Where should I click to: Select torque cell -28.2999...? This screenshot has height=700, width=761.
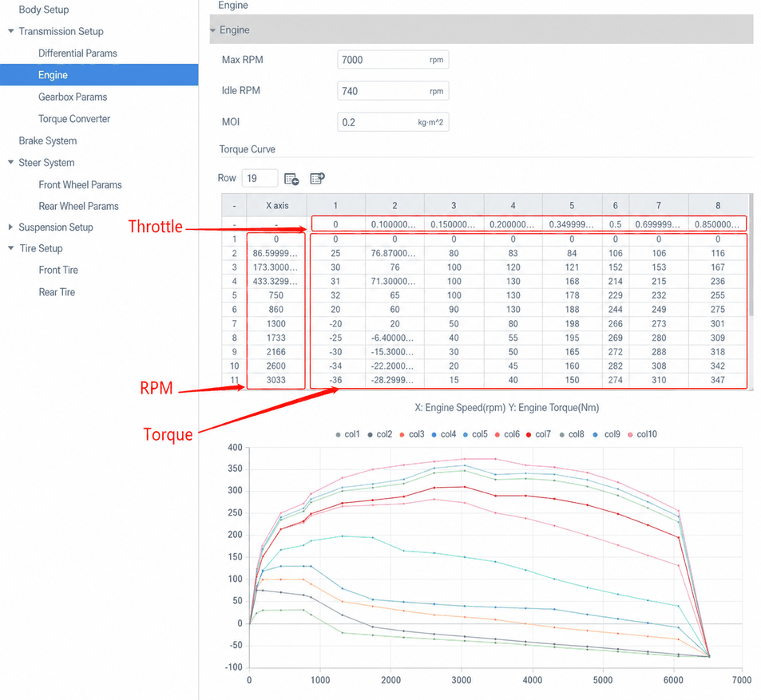pyautogui.click(x=394, y=380)
